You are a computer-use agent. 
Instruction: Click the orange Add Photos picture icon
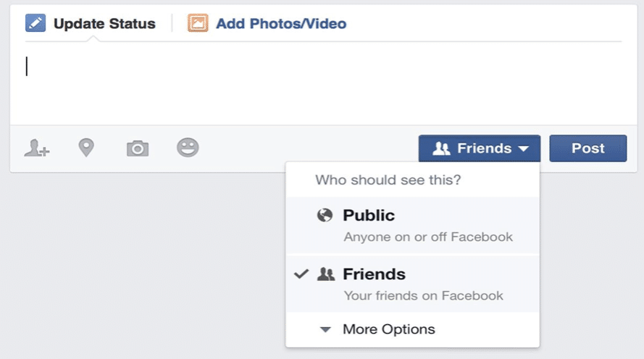pos(198,23)
